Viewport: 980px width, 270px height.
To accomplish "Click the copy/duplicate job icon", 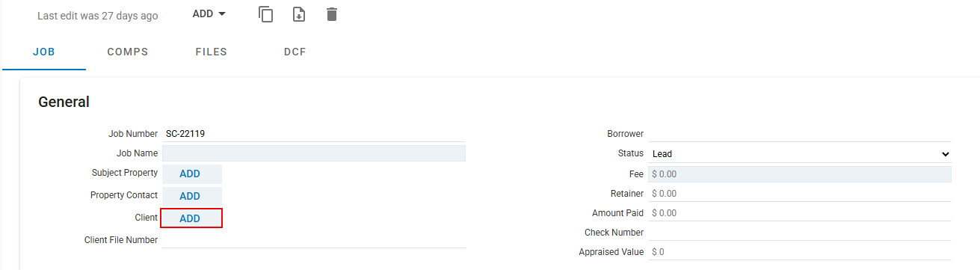I will click(266, 14).
